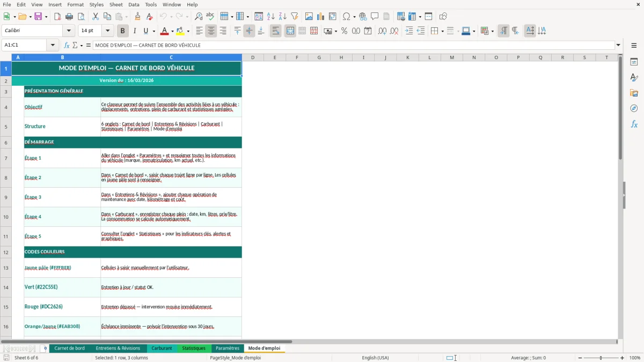Switch to Statistiques sheet tab
Image resolution: width=644 pixels, height=362 pixels.
[x=194, y=348]
